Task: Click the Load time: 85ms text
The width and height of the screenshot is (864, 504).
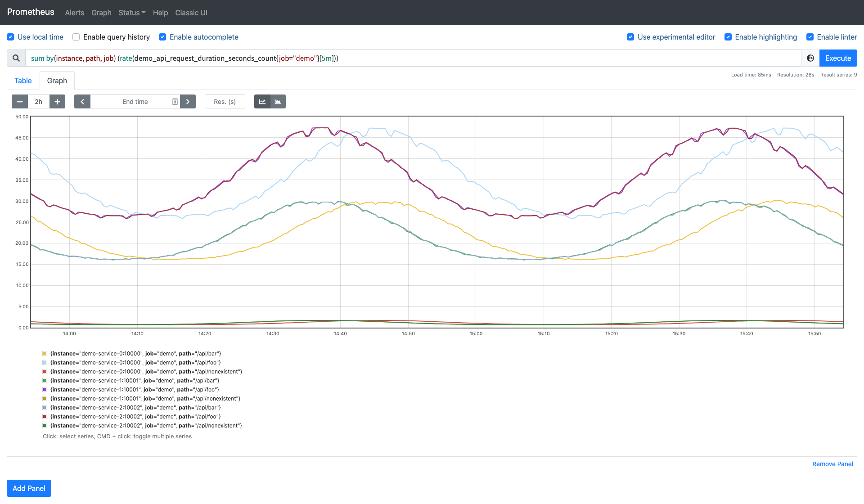Action: 751,75
